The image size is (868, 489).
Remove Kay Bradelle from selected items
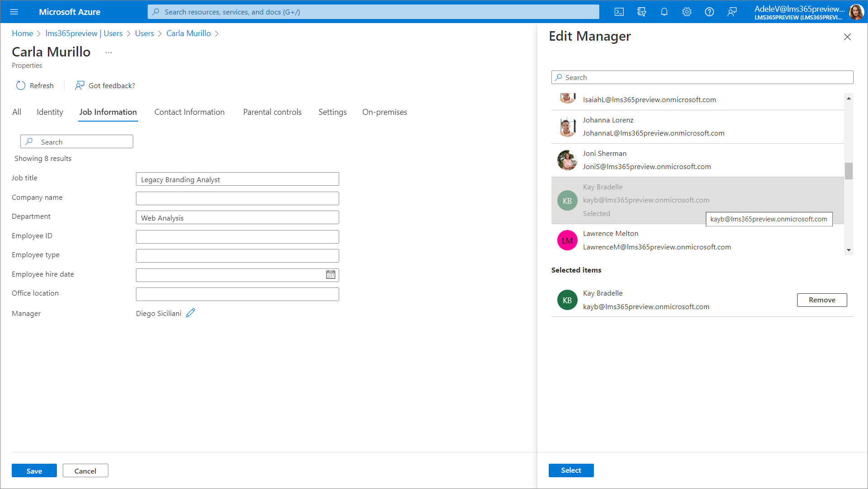821,300
